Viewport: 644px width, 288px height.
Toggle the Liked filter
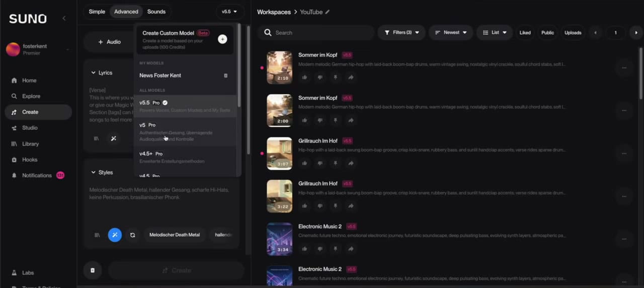click(525, 33)
